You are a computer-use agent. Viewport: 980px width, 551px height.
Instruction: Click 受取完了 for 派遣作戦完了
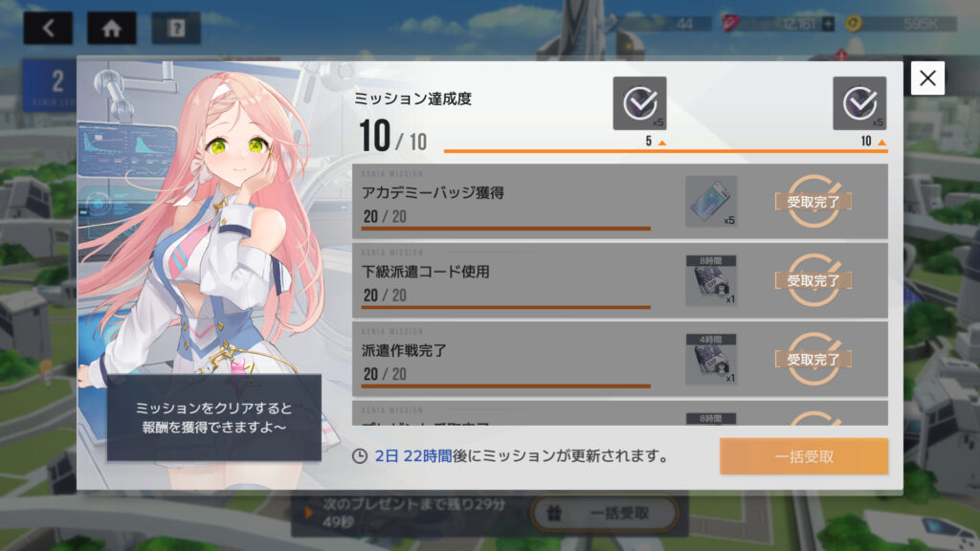[813, 360]
